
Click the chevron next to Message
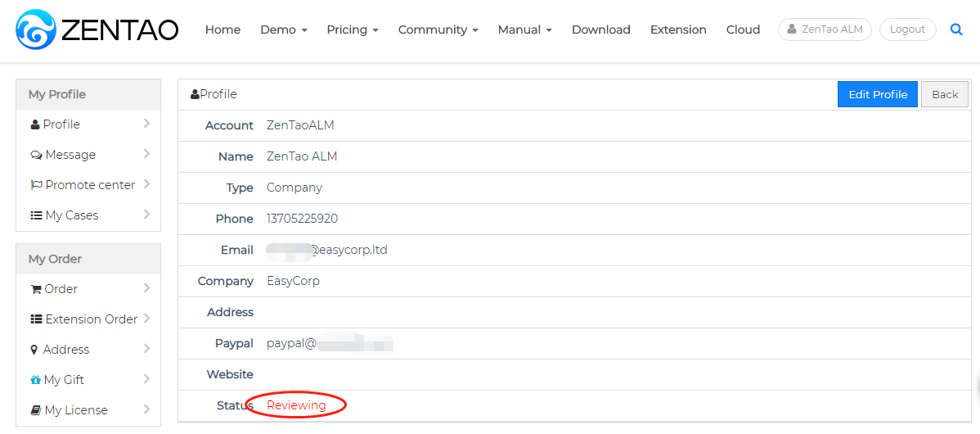pos(147,154)
